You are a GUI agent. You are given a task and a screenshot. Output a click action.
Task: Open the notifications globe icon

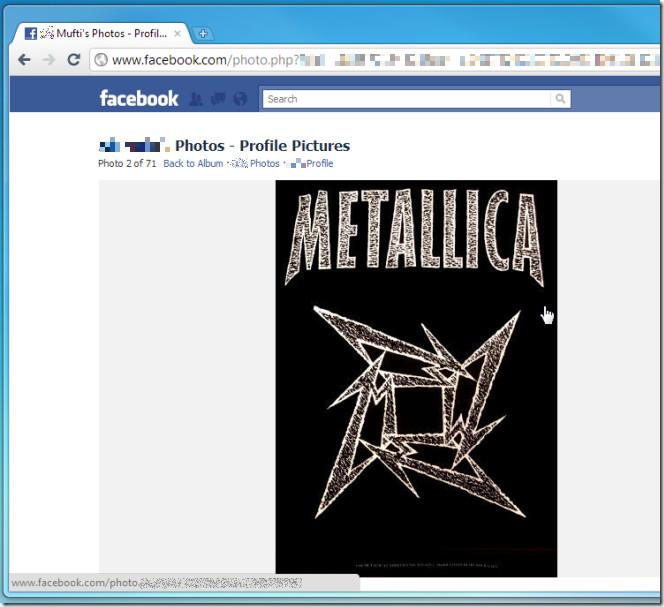239,99
